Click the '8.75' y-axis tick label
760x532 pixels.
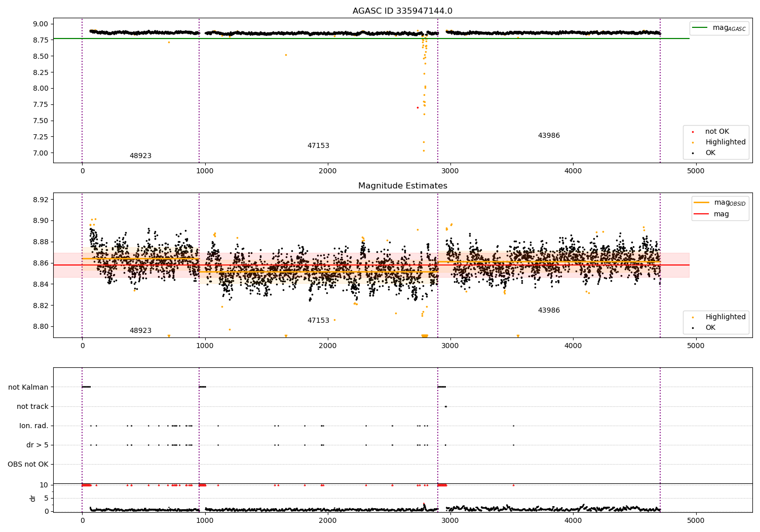coord(41,41)
